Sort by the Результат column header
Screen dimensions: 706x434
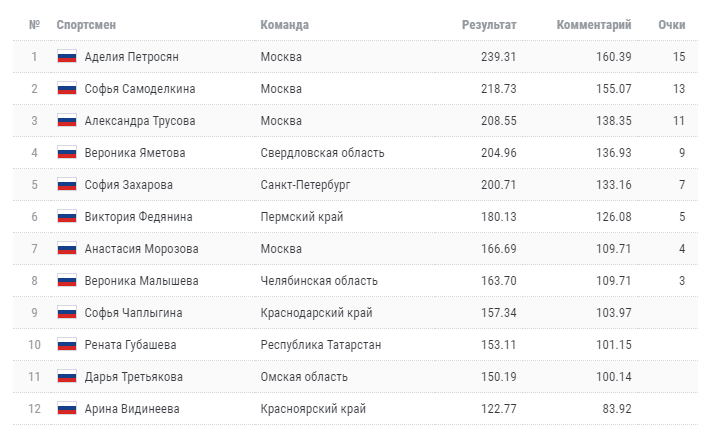pyautogui.click(x=489, y=25)
